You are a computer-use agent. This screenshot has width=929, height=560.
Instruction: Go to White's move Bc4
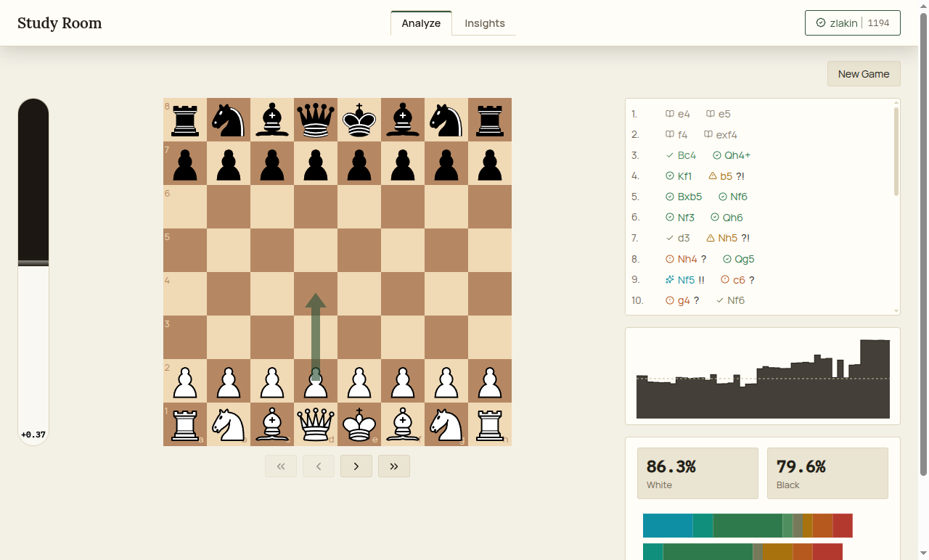[681, 155]
